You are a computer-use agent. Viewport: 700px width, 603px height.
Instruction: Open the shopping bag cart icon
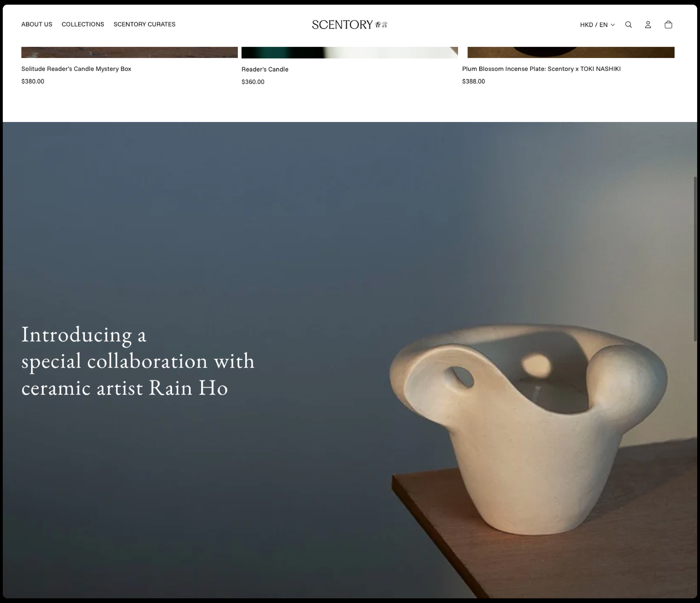click(668, 25)
